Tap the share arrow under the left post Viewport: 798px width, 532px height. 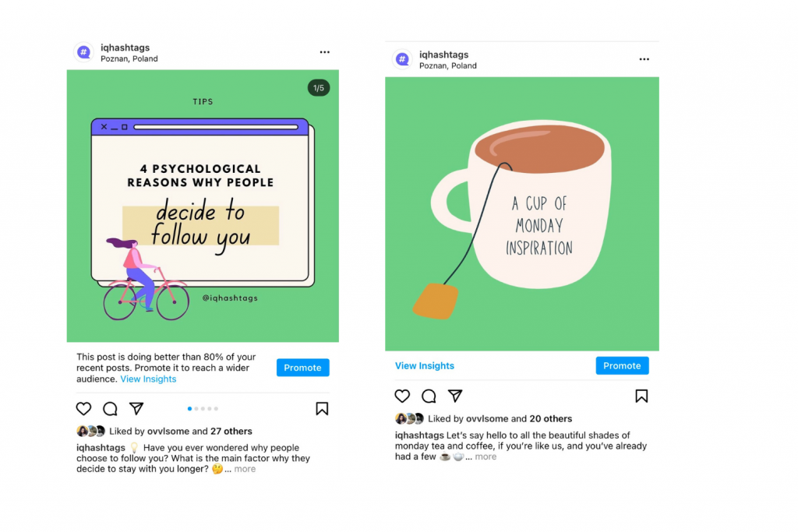click(136, 408)
